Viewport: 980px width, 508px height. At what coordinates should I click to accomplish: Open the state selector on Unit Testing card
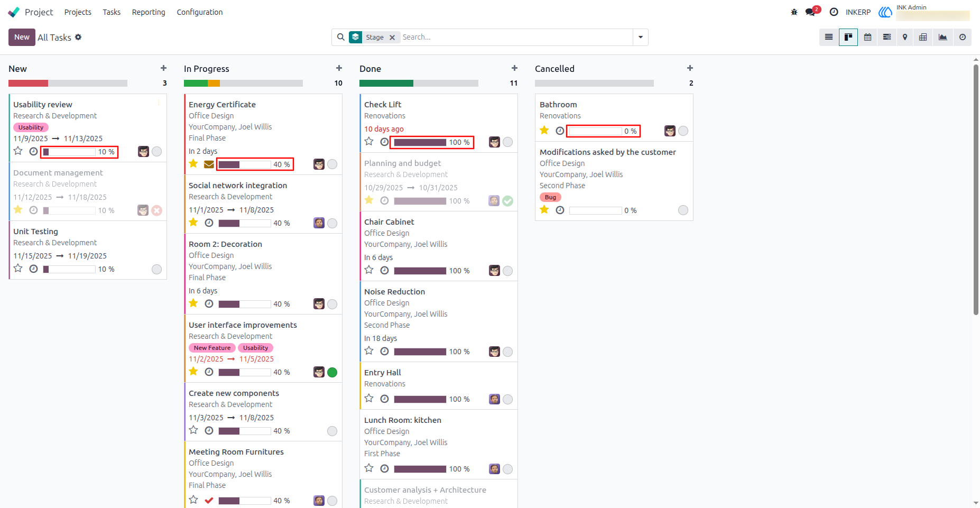[156, 269]
